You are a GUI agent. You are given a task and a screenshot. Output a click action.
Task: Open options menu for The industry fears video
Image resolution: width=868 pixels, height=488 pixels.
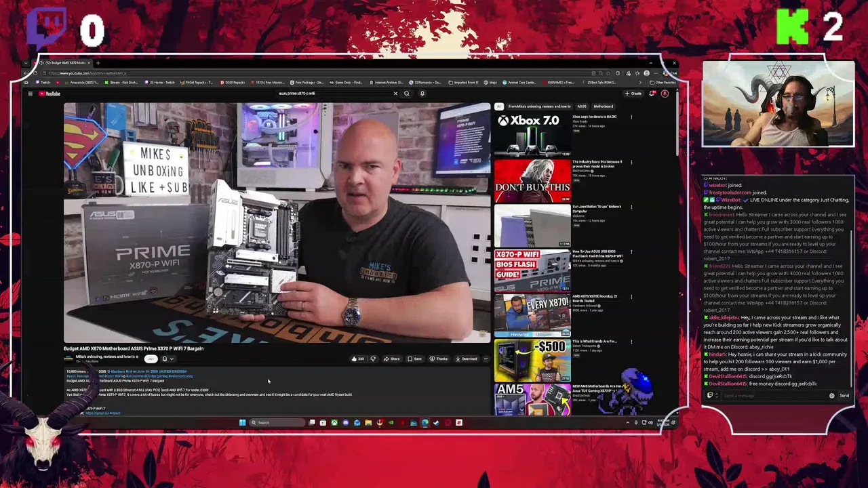coord(631,162)
